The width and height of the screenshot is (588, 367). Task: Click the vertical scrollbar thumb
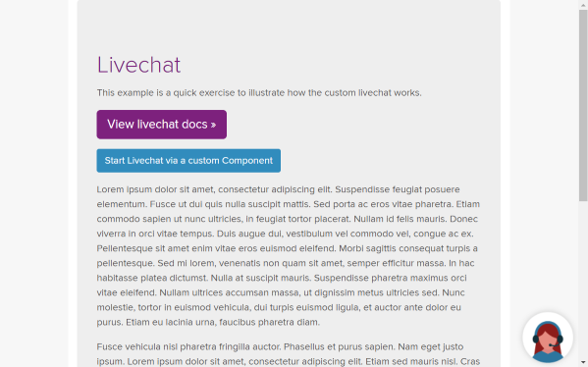pyautogui.click(x=583, y=106)
